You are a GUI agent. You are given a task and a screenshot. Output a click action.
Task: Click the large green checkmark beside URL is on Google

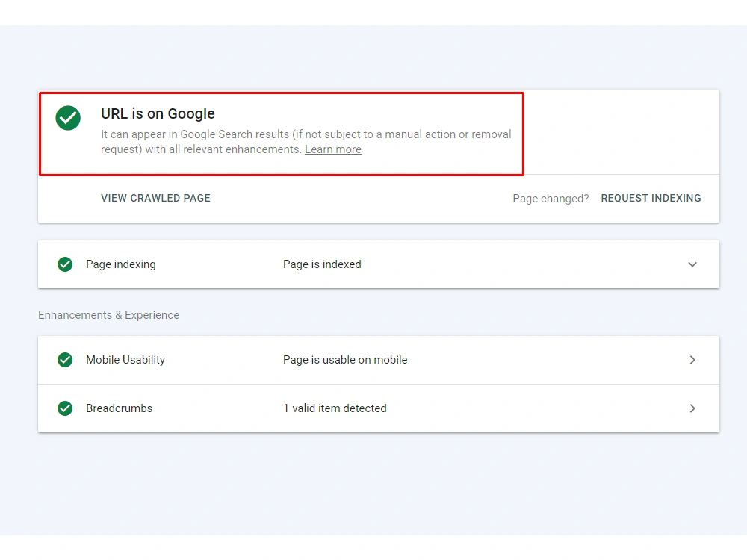click(68, 118)
